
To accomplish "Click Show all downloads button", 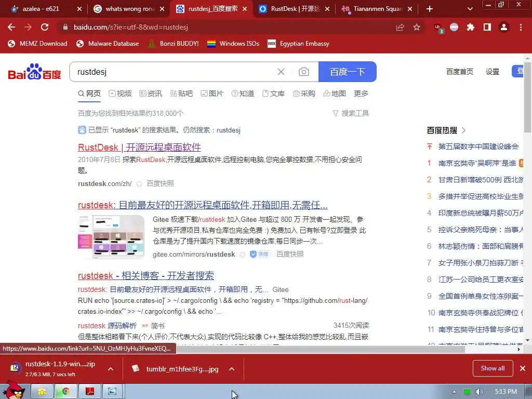I will [493, 368].
